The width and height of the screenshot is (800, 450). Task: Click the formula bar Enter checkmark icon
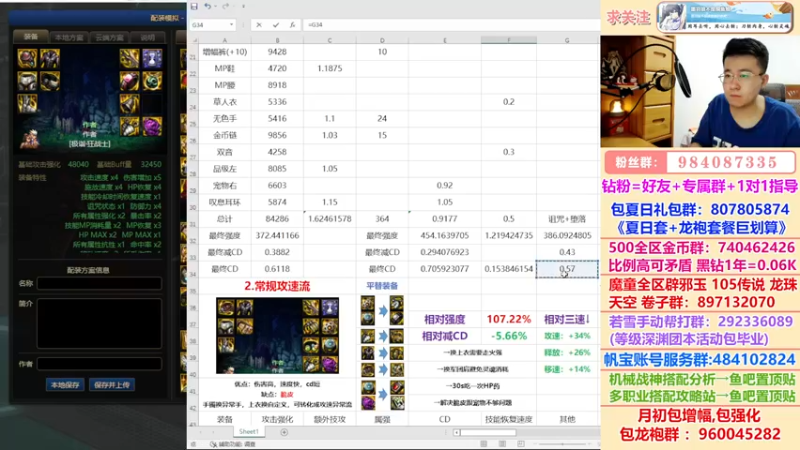tap(276, 24)
